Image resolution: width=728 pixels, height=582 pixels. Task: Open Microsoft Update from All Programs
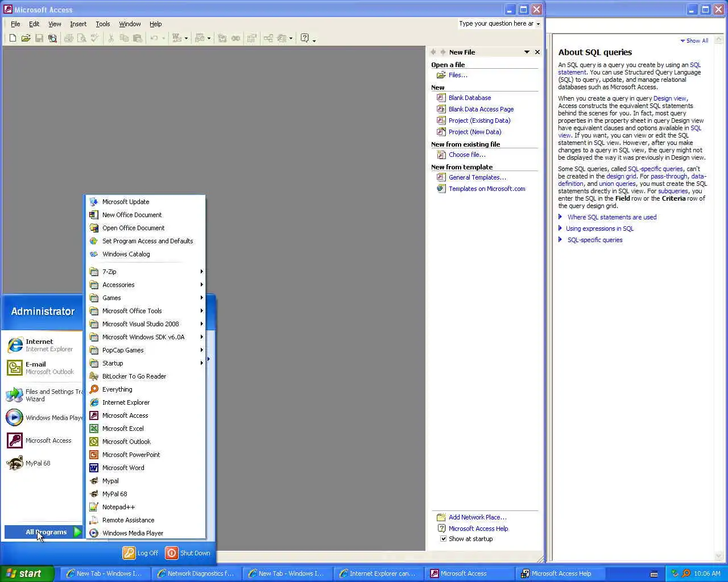coord(146,202)
